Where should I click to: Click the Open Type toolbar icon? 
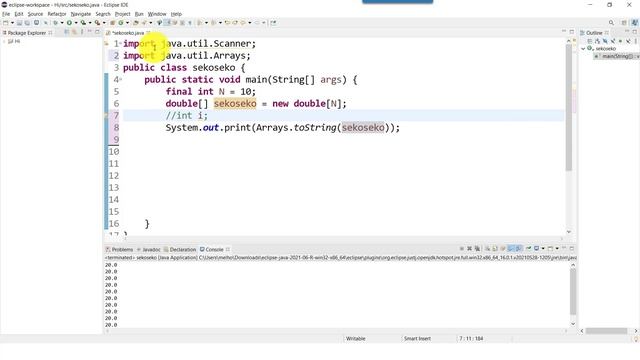[136, 23]
